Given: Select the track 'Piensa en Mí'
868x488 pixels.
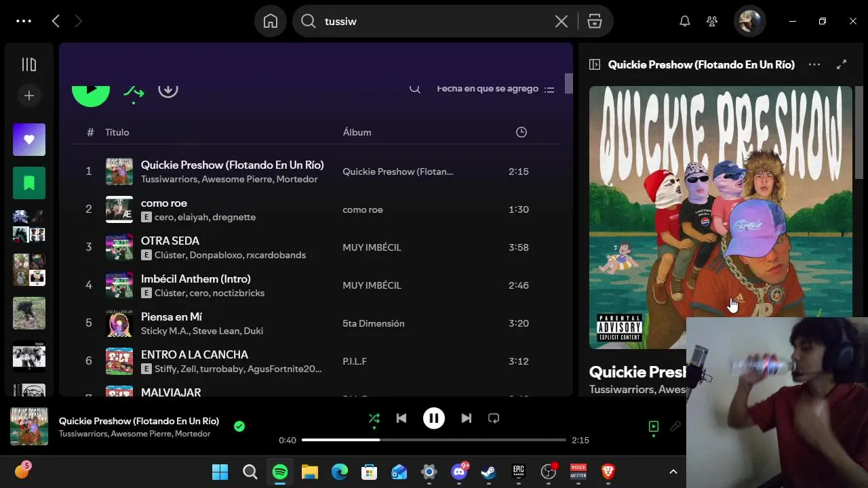Looking at the screenshot, I should (172, 317).
